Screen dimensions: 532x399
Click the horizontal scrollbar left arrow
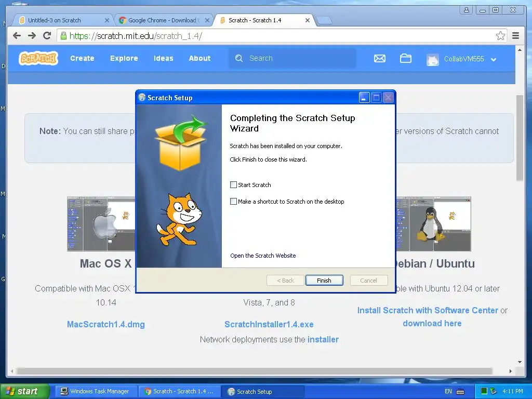coord(12,371)
